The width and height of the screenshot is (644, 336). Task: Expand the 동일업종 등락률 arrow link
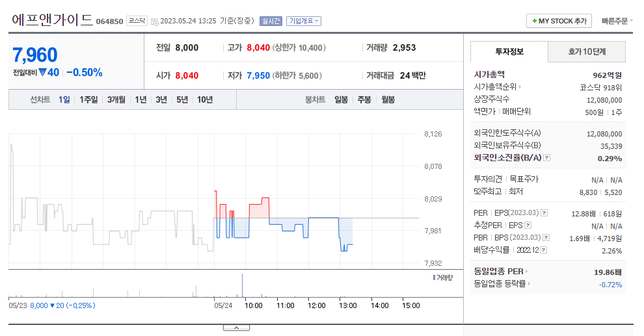coord(529,284)
